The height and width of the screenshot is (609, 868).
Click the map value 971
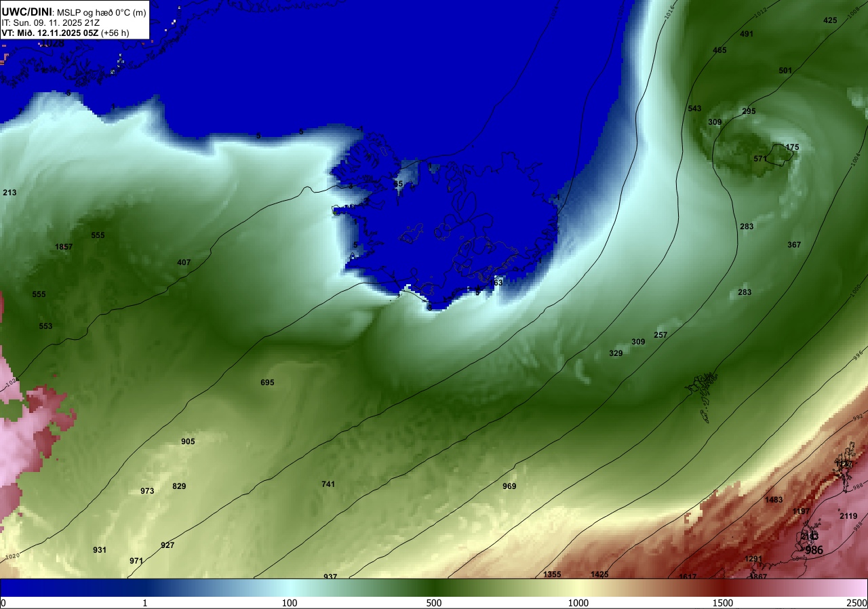(136, 561)
